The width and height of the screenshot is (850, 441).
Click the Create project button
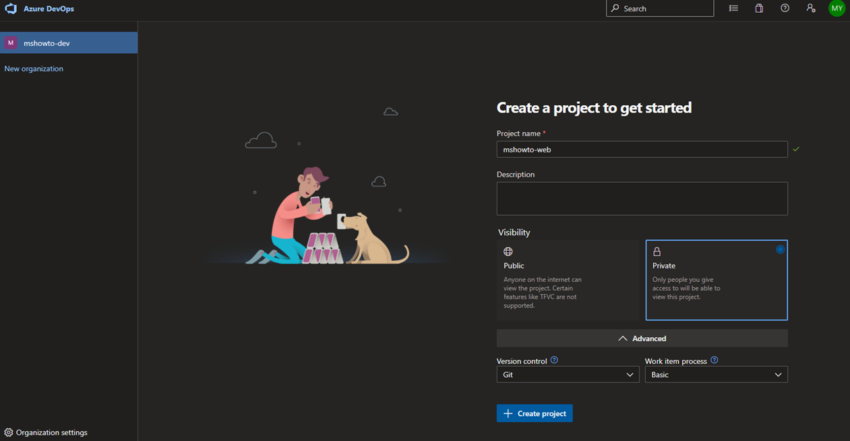coord(534,413)
